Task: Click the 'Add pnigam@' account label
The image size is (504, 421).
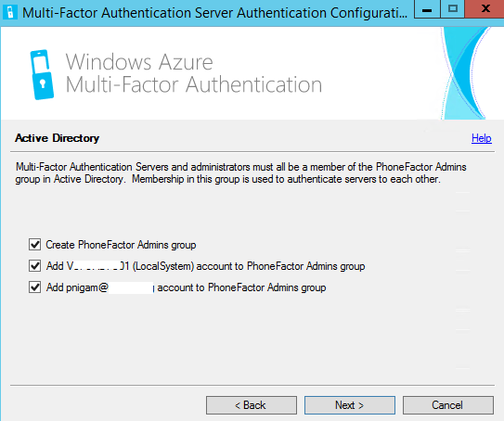Action: [187, 287]
